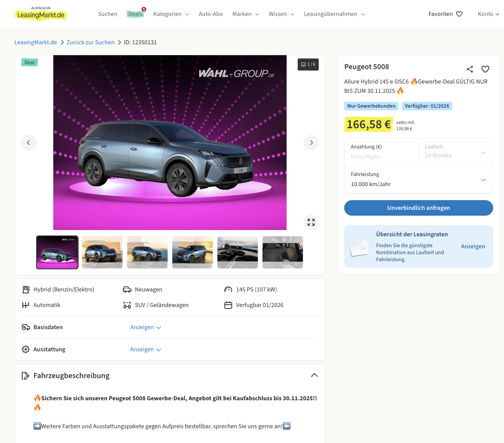Go to previous car photo with left arrow
The image size is (504, 443).
(29, 143)
